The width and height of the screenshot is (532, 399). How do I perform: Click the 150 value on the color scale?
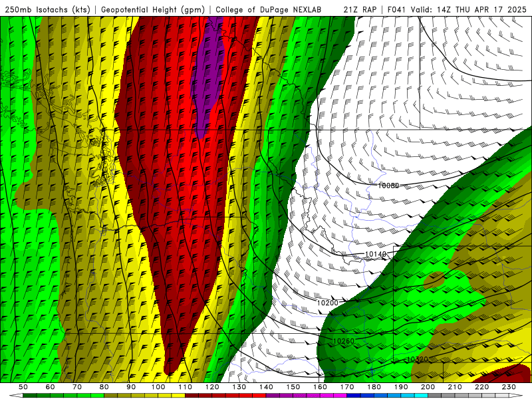point(293,387)
